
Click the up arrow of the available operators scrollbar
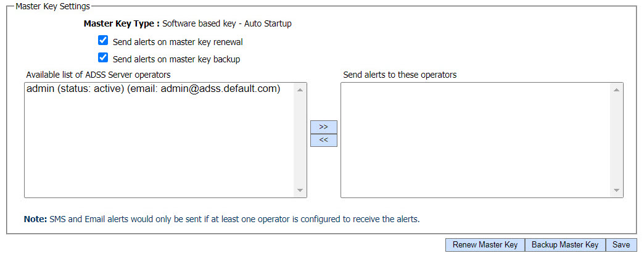click(x=300, y=90)
